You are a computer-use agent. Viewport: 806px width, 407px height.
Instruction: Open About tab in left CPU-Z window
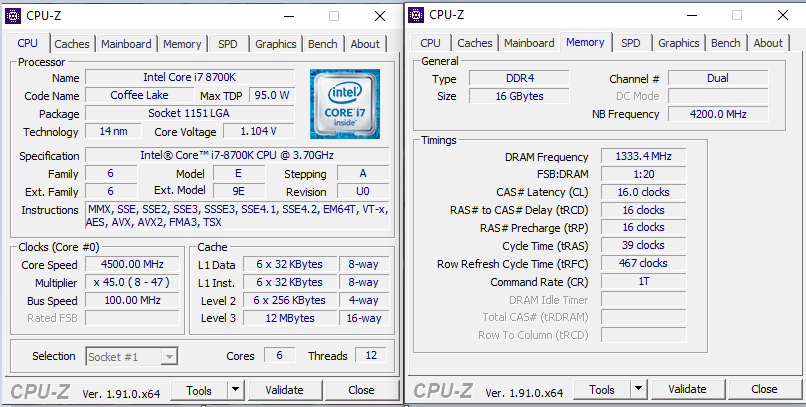(365, 44)
